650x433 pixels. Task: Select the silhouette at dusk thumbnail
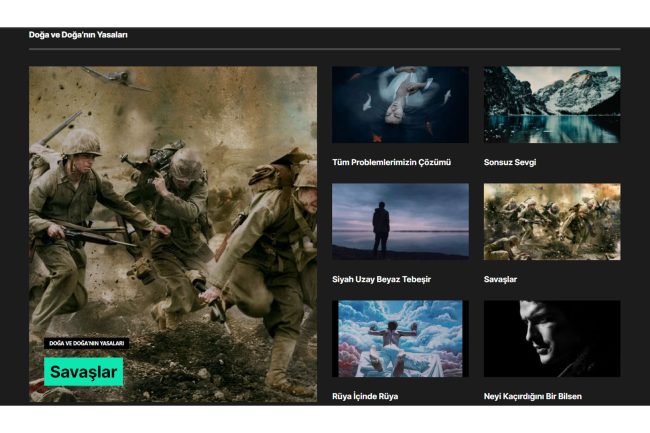point(400,221)
